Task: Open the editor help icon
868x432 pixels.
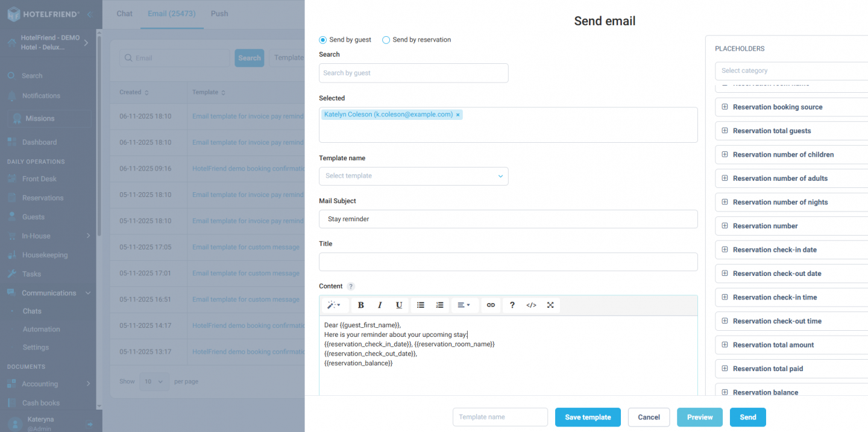Action: [x=512, y=305]
